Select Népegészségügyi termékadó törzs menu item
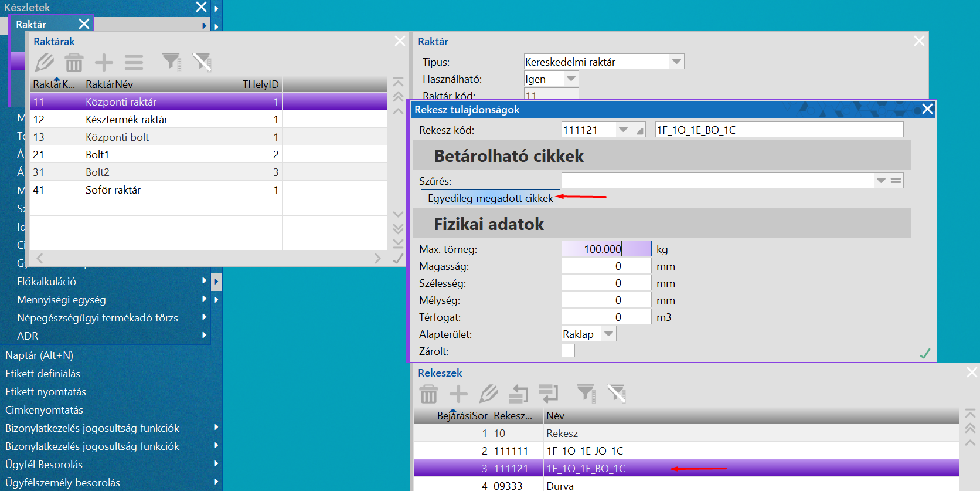 97,318
